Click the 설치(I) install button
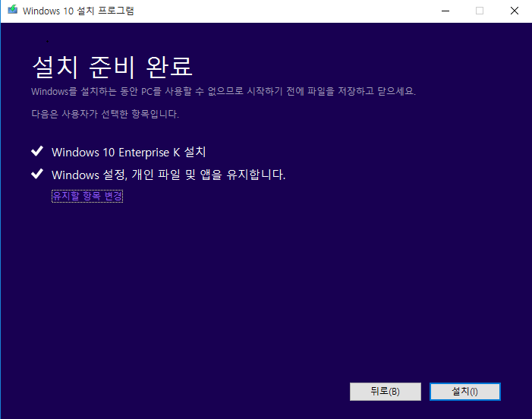Screen dimensions: 532x419 pos(464,392)
